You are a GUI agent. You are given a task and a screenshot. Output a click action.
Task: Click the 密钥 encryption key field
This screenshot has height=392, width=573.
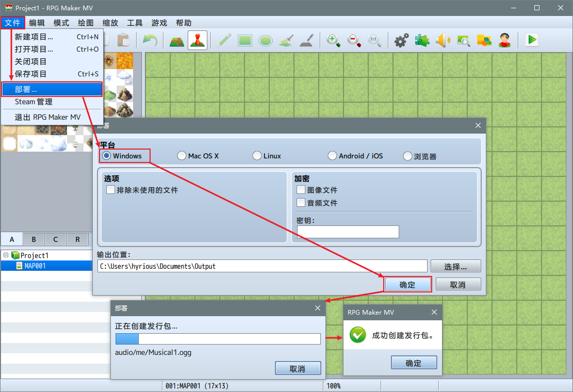[x=348, y=232]
